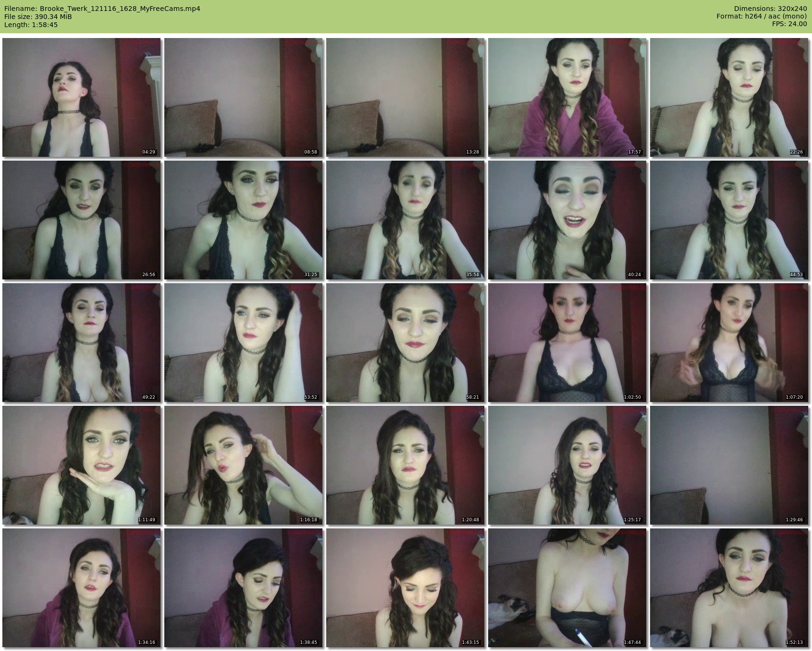This screenshot has height=651, width=812.
Task: Click the "Format: h264 / aac (mono)" text
Action: click(x=762, y=17)
